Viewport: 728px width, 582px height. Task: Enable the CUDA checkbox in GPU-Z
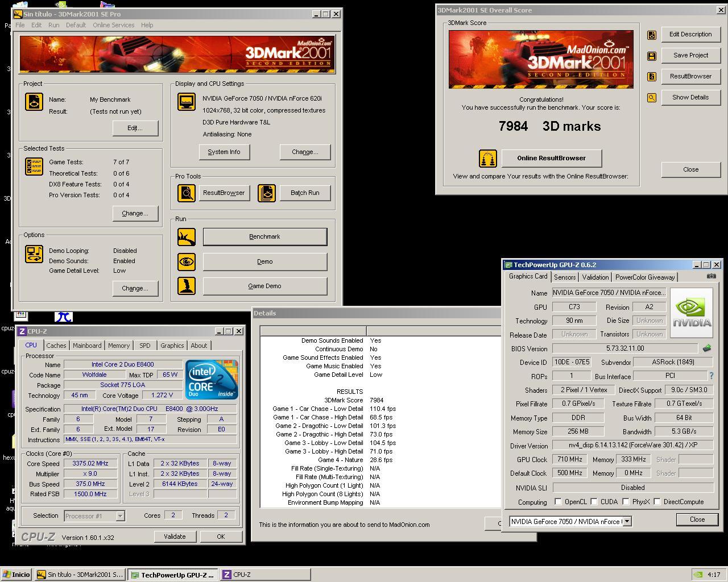(x=594, y=502)
